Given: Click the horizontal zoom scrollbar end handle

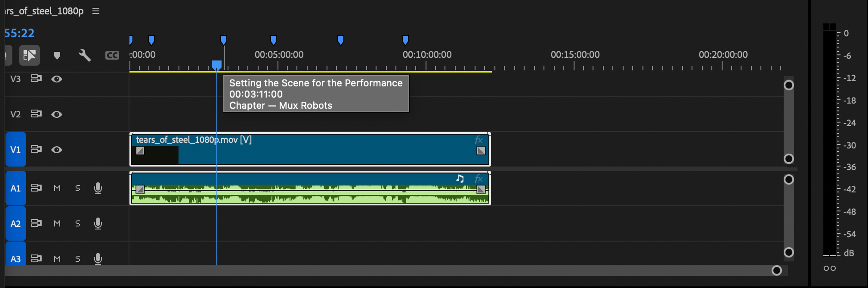Looking at the screenshot, I should (x=777, y=270).
